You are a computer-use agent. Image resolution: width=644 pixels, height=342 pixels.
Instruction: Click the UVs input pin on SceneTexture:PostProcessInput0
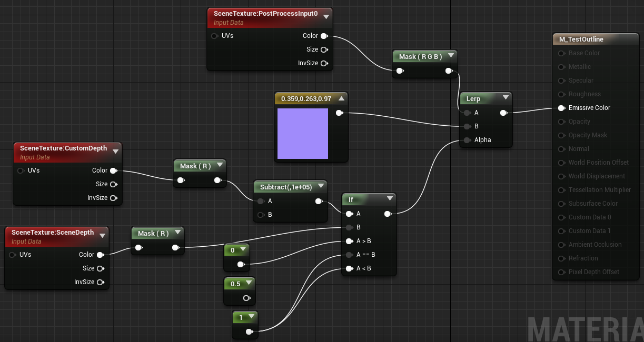click(214, 36)
